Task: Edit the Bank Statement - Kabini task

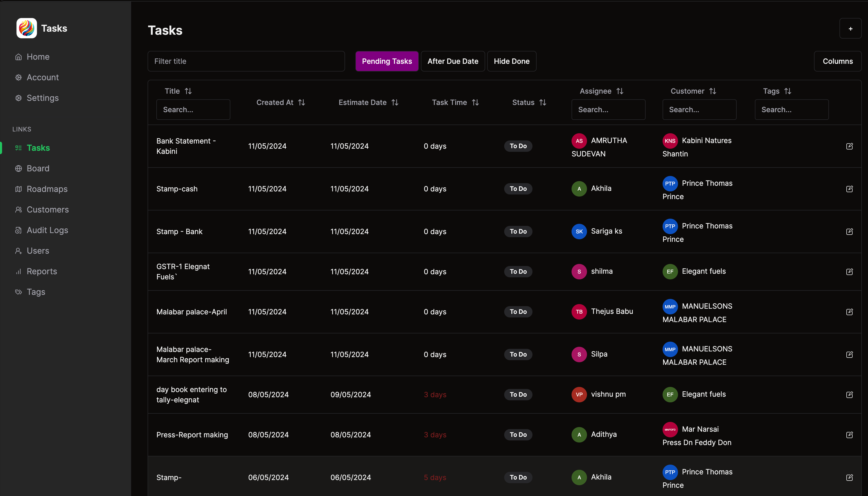Action: [x=850, y=146]
